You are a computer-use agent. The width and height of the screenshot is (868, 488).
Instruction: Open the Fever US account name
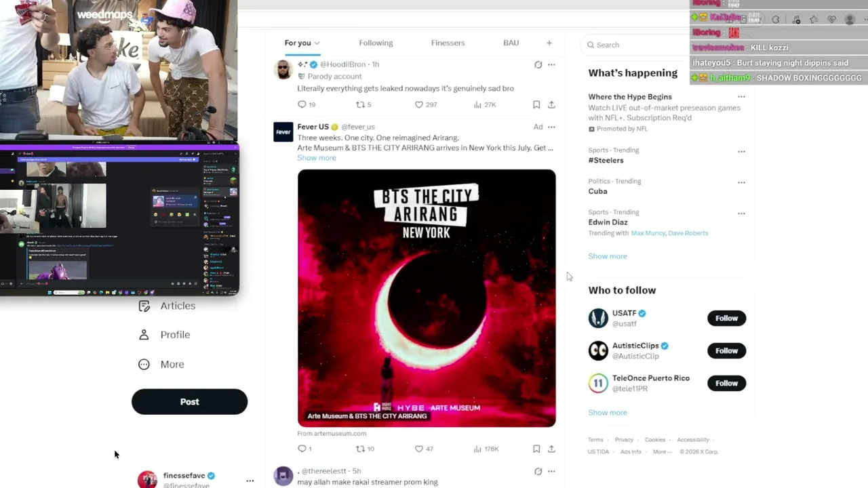(313, 127)
